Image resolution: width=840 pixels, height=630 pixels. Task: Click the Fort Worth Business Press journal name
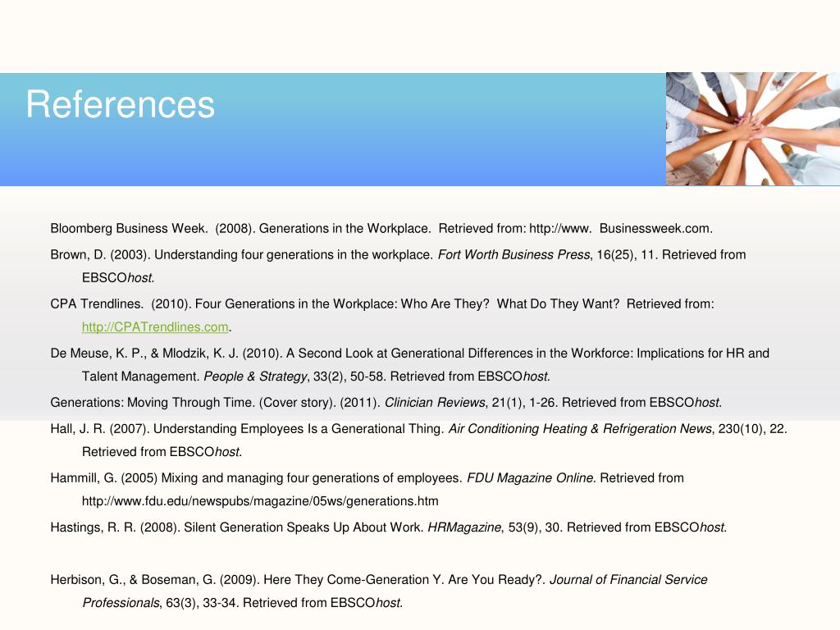click(x=514, y=255)
